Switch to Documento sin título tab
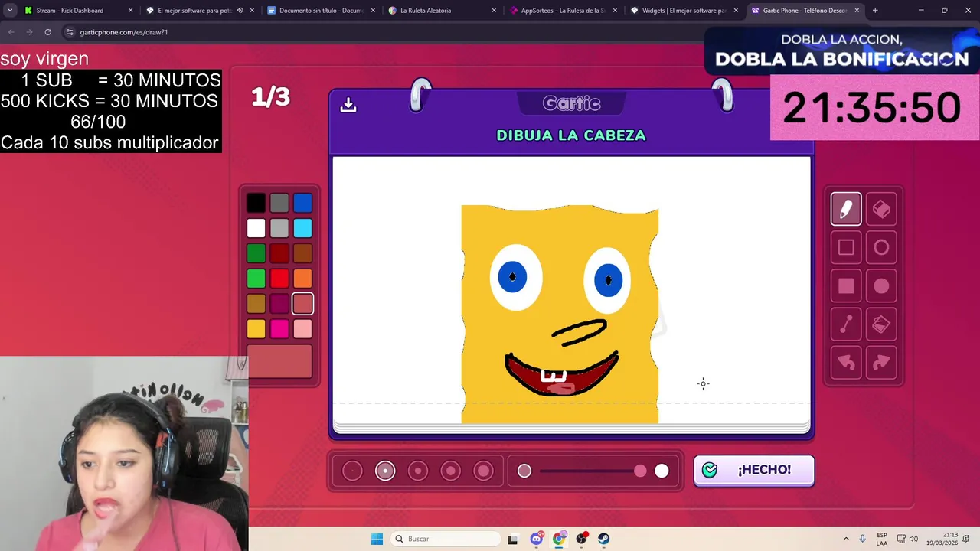 pyautogui.click(x=321, y=11)
